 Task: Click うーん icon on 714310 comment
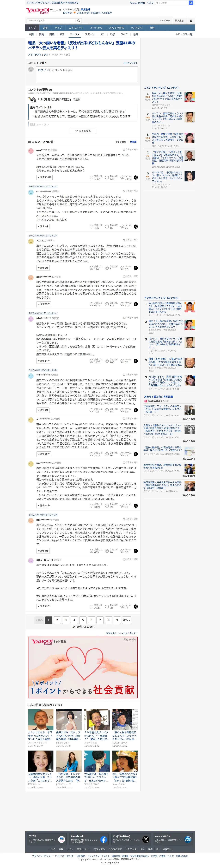[123, 268]
